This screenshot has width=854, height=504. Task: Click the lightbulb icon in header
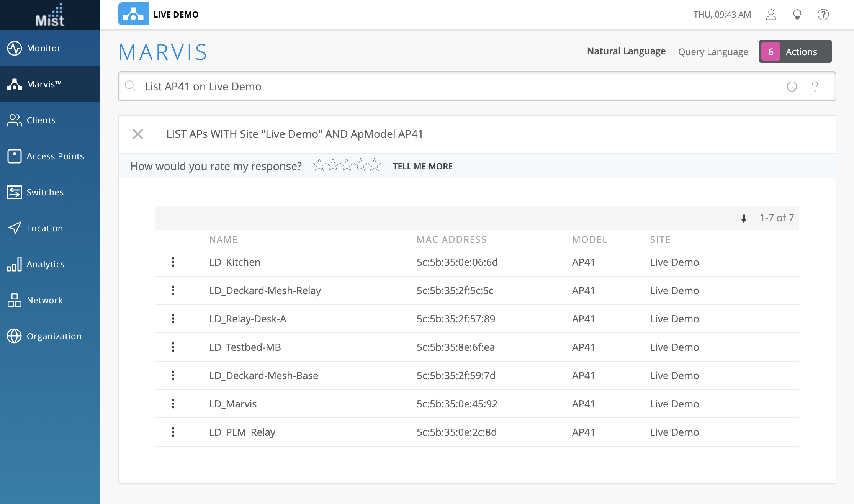pyautogui.click(x=797, y=15)
